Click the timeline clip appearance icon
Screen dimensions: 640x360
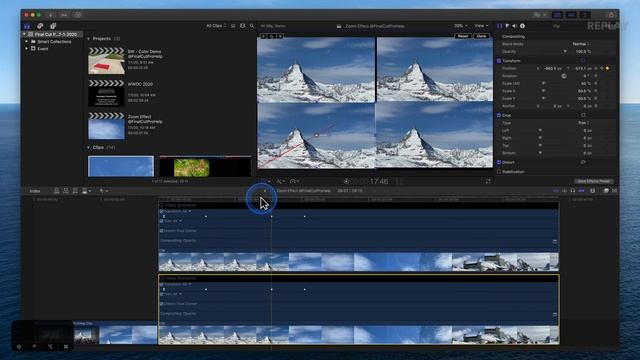[x=593, y=191]
